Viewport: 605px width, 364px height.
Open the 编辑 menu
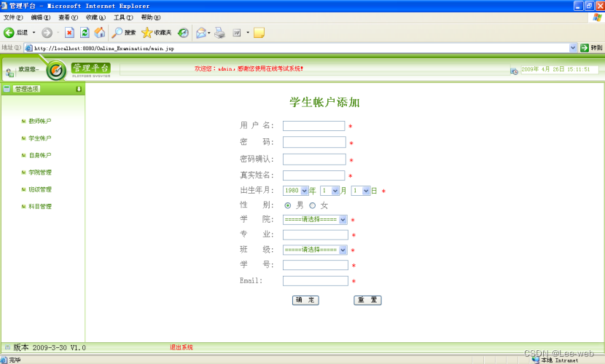[41, 17]
